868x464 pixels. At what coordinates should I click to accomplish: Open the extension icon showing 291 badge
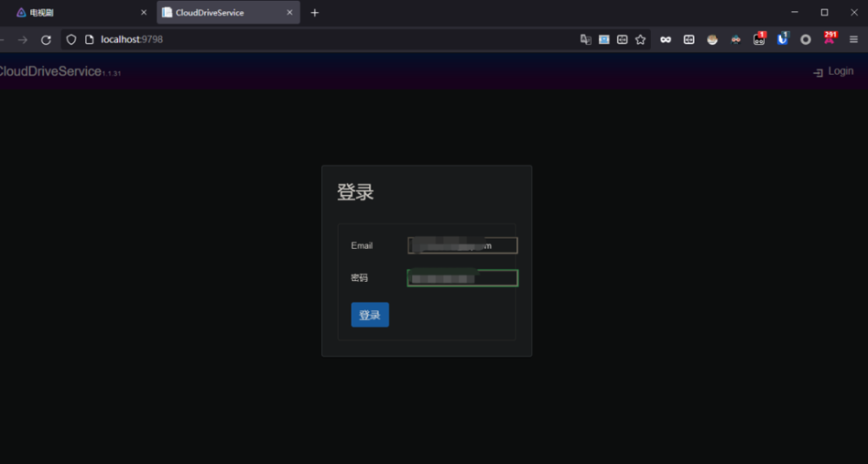pyautogui.click(x=830, y=39)
